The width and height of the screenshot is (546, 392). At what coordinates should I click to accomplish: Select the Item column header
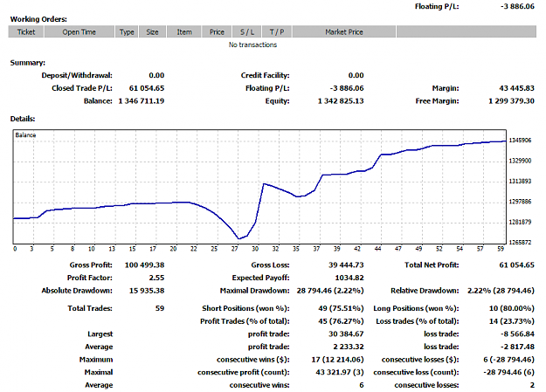184,32
